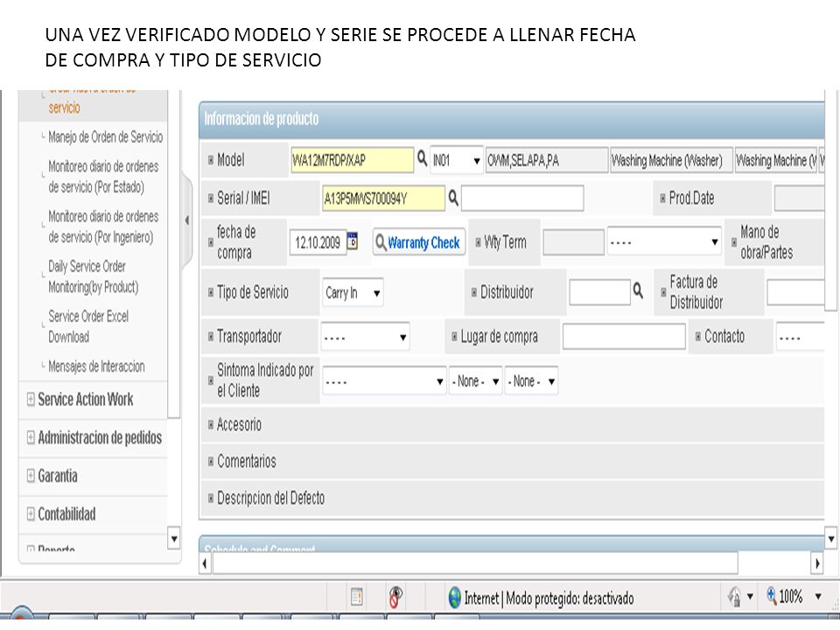
Task: Open Daily Service Order Monitoring(by Product)
Action: [x=94, y=276]
